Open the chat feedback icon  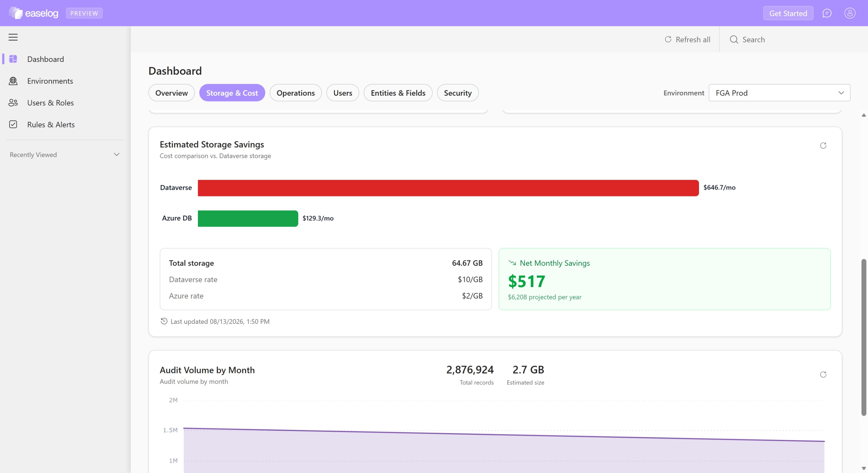click(x=827, y=13)
